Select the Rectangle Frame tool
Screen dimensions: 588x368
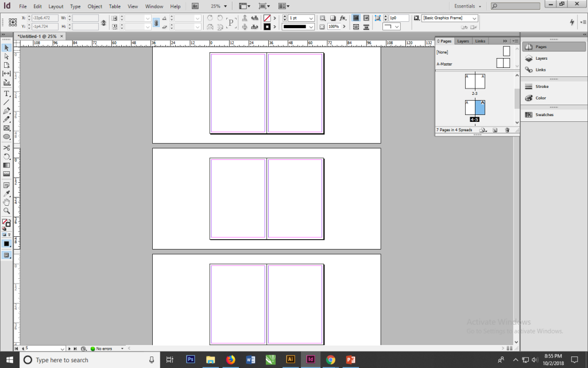click(x=6, y=128)
